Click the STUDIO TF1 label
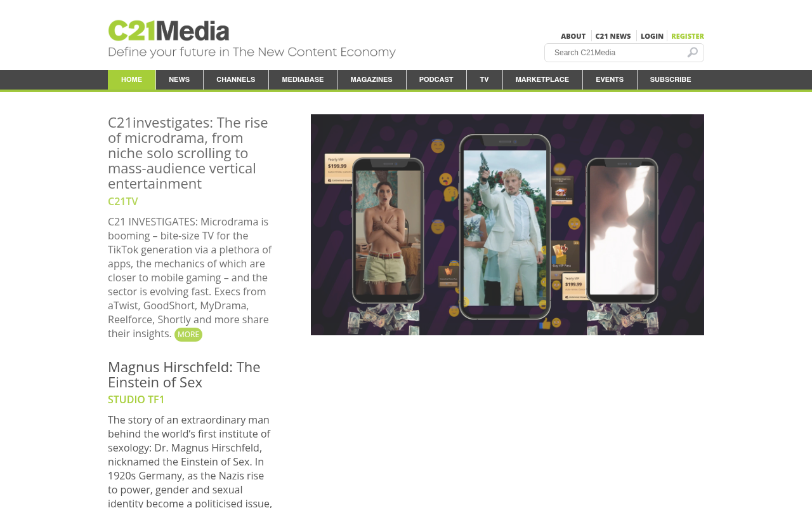Viewport: 812px width, 508px height. coord(136,399)
